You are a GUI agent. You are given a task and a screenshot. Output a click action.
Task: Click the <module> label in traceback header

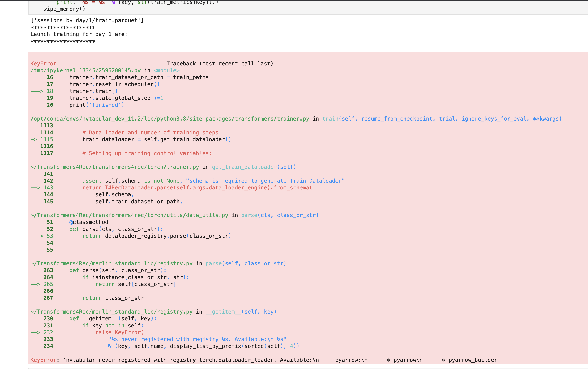pos(166,70)
